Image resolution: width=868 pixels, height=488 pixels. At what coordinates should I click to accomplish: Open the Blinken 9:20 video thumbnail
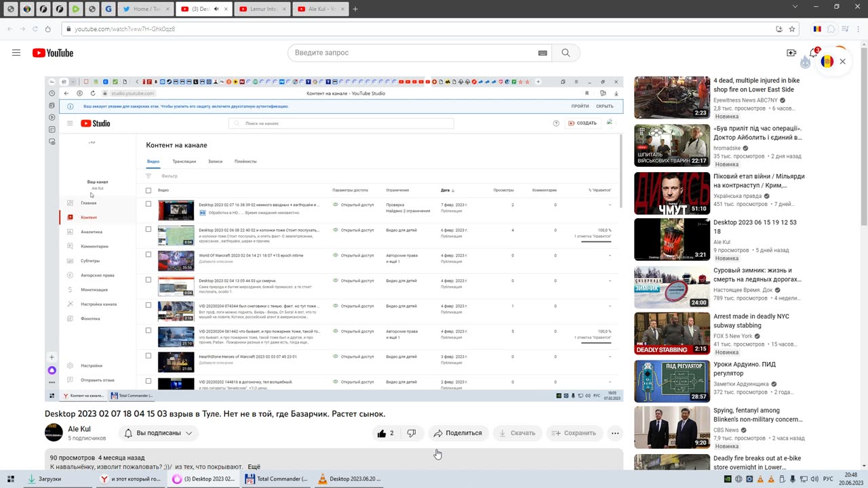[672, 428]
